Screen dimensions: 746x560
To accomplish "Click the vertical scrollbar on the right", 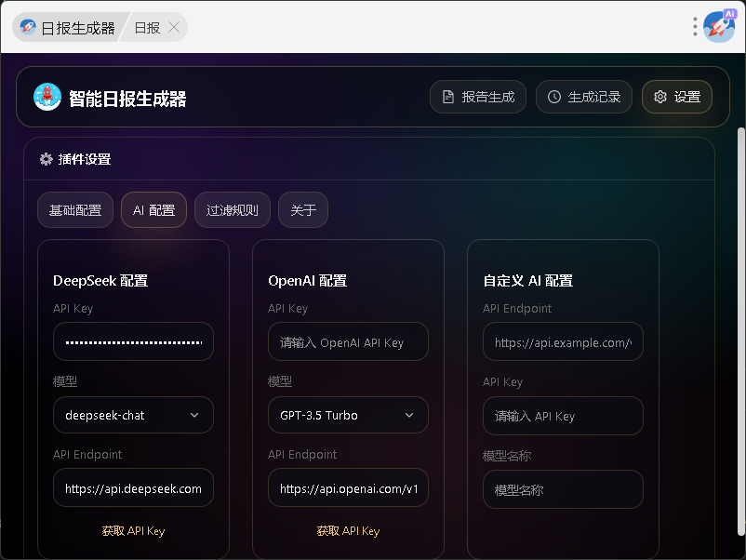I will (740, 279).
